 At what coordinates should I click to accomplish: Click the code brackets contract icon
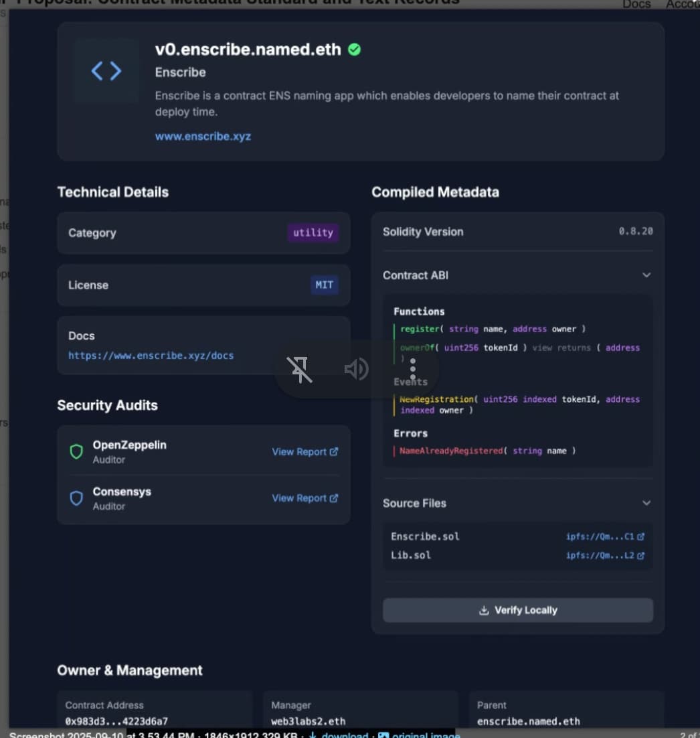click(x=106, y=71)
